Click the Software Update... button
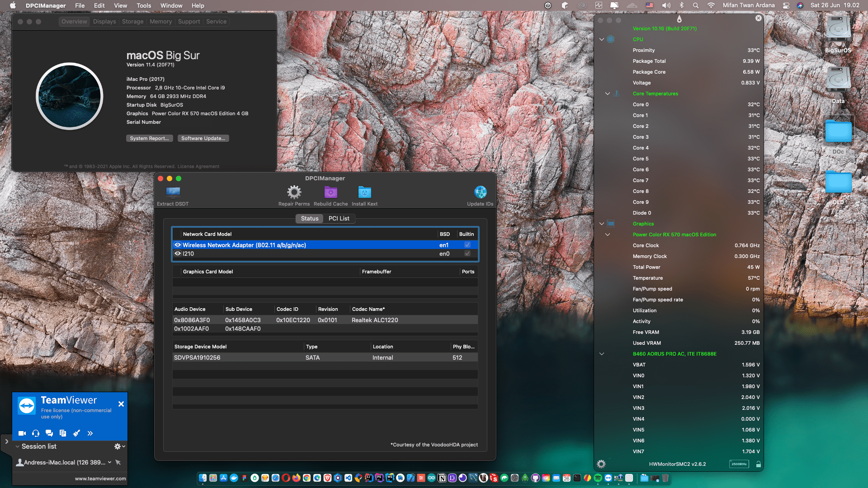 point(203,138)
